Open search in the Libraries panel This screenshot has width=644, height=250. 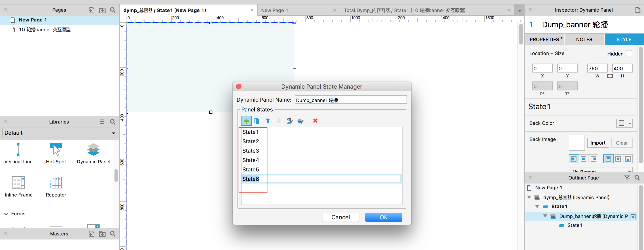pyautogui.click(x=113, y=122)
